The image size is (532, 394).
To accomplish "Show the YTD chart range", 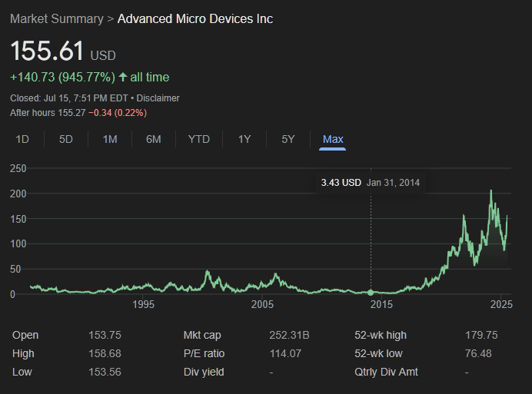I will [199, 139].
